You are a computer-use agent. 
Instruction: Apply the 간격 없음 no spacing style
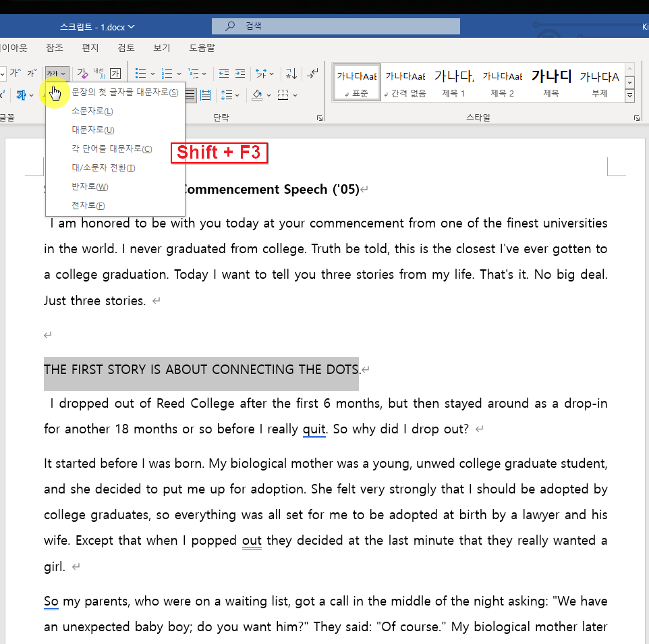(x=405, y=82)
